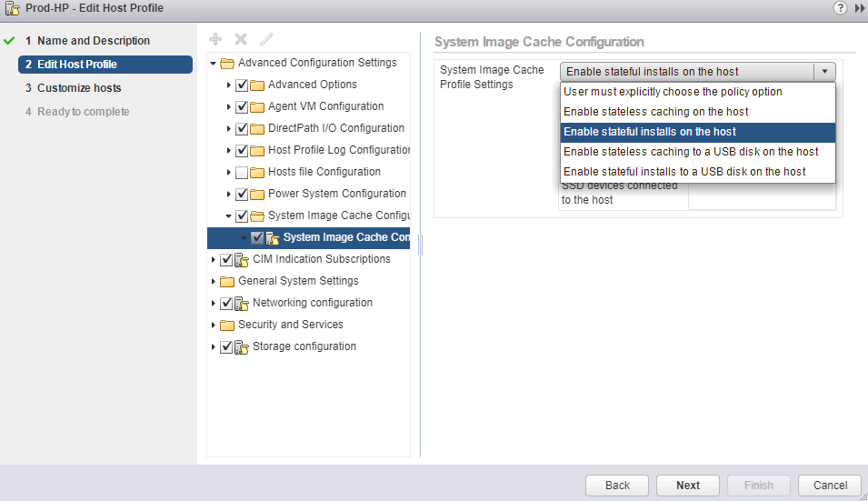The height and width of the screenshot is (501, 868).
Task: Choose 'Enable stateful installs to a USB disk'
Action: click(683, 172)
